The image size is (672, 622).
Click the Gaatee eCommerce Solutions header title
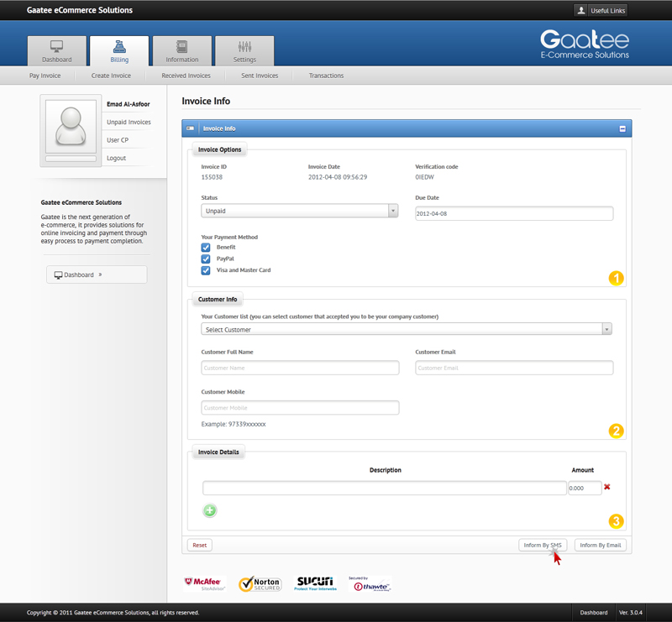coord(80,10)
